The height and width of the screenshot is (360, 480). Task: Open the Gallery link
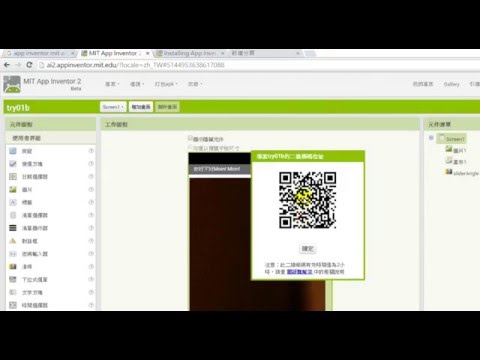pyautogui.click(x=451, y=84)
